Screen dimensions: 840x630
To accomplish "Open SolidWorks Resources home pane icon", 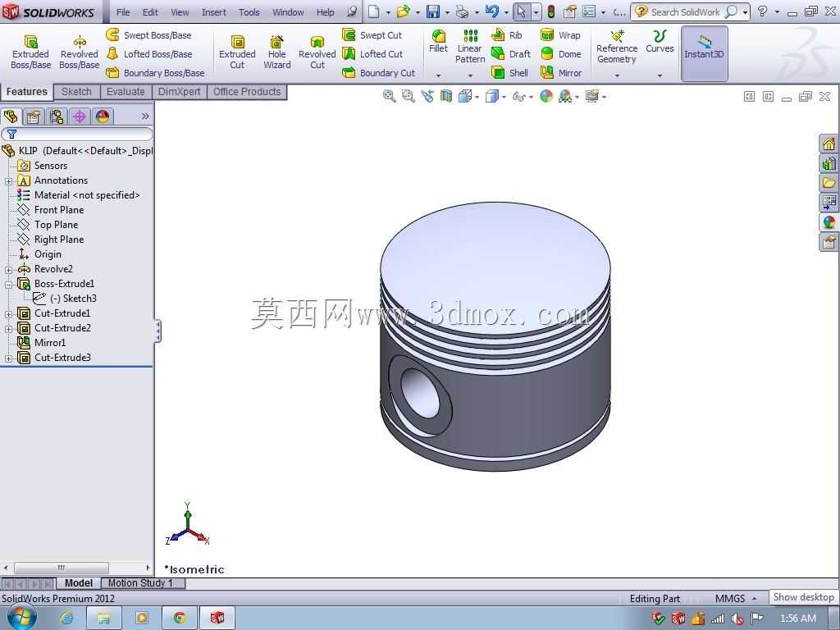I will pyautogui.click(x=829, y=144).
